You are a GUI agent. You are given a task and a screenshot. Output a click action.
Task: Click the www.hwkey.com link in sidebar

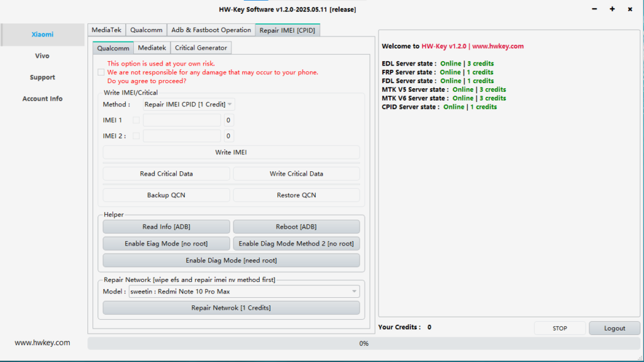pyautogui.click(x=42, y=342)
